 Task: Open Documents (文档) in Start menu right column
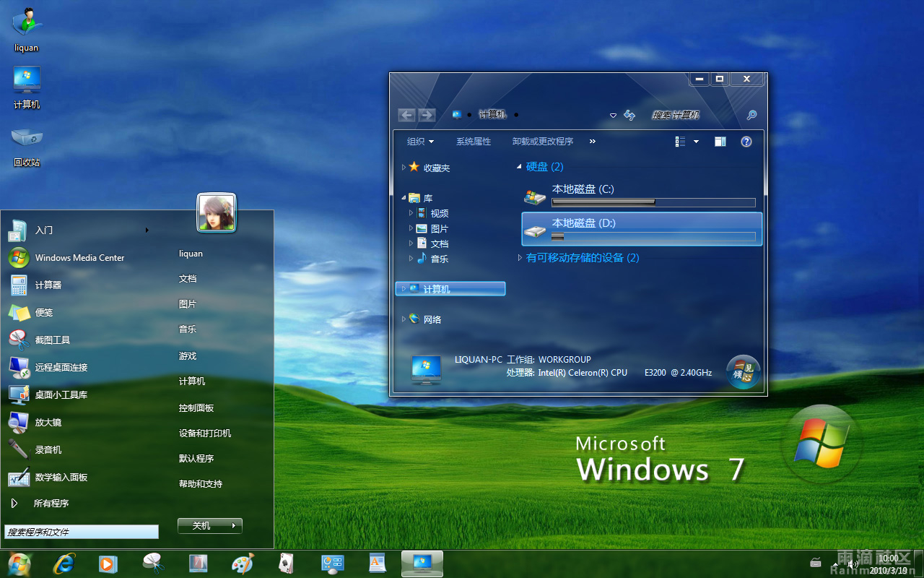188,279
